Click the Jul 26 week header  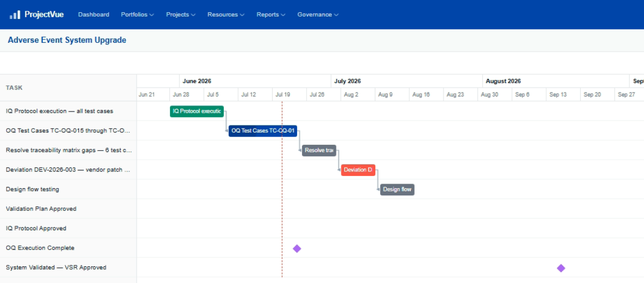click(x=324, y=94)
